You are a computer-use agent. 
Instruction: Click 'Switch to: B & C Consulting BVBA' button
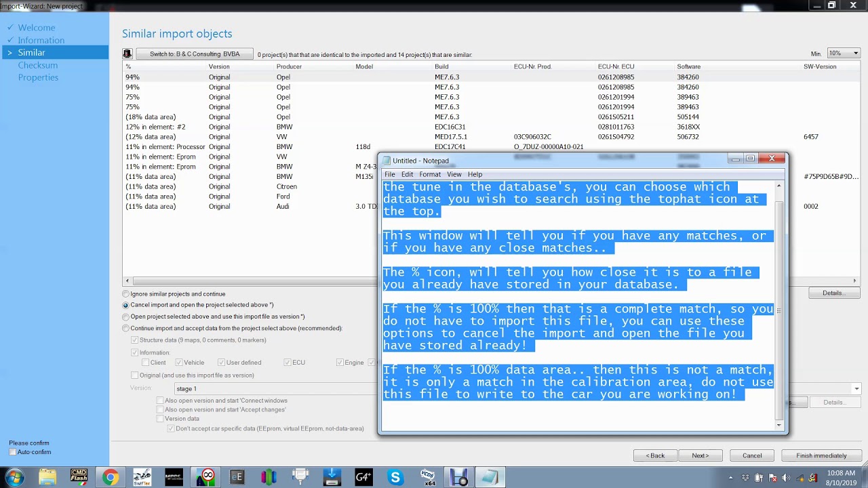click(195, 54)
